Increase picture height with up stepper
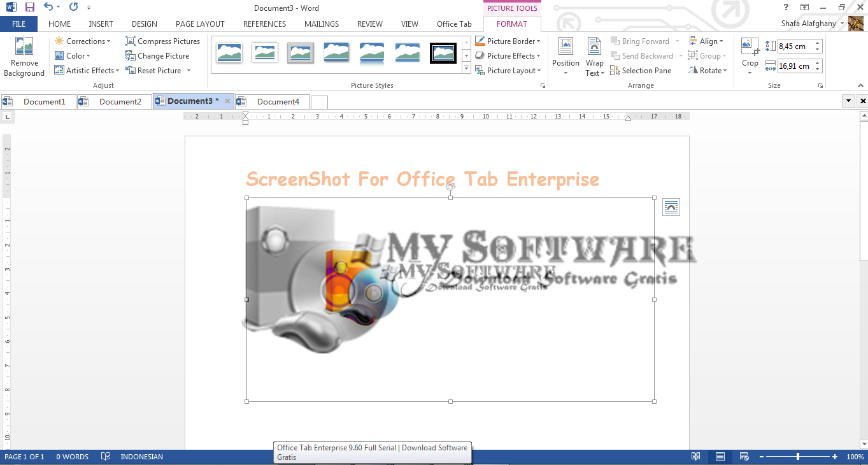 tap(818, 43)
